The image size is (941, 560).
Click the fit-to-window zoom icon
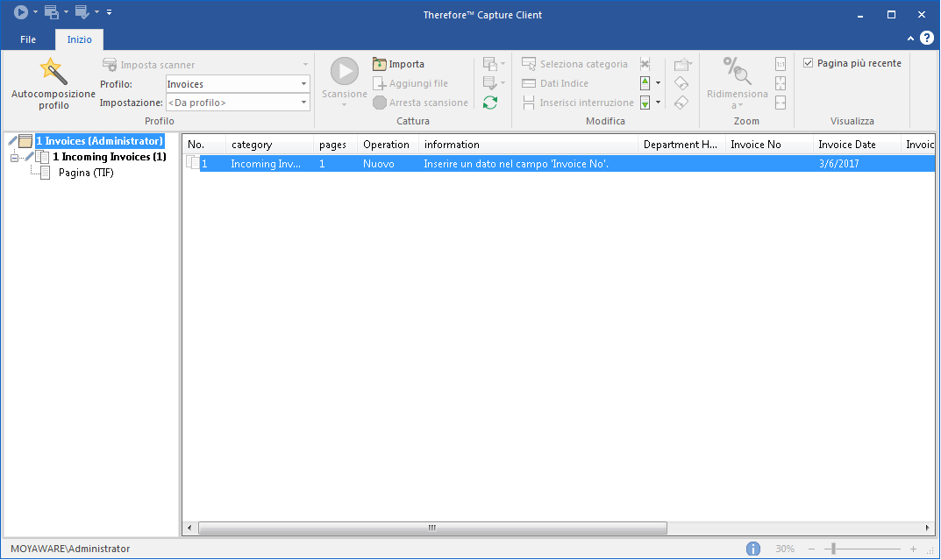781,83
